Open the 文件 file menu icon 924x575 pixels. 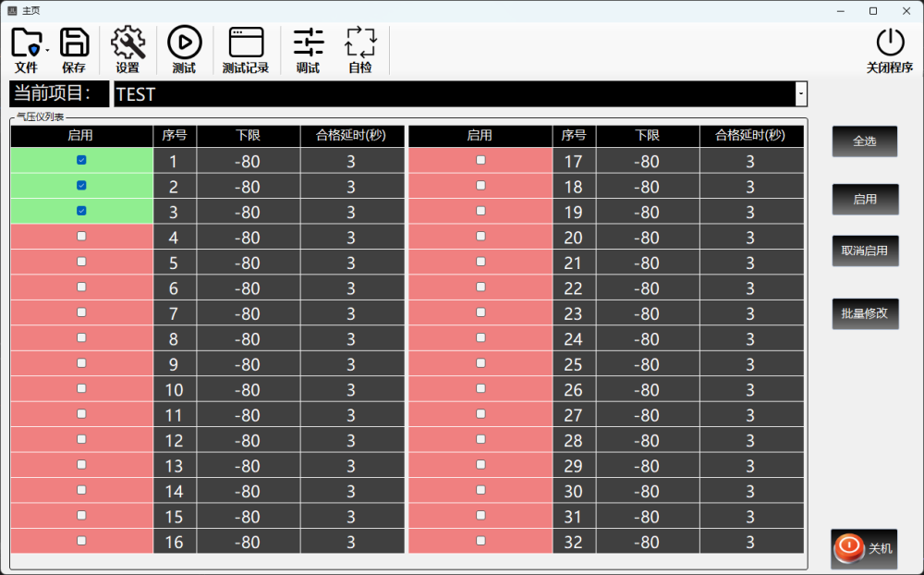click(x=26, y=43)
